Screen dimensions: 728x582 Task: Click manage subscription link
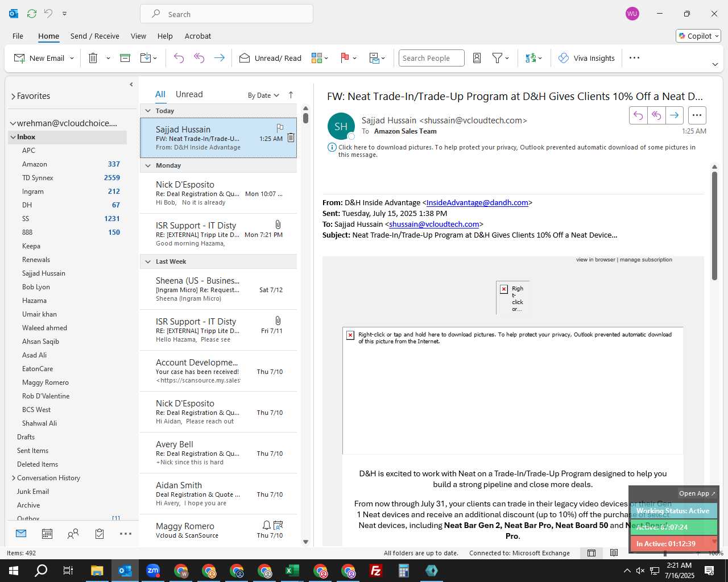(646, 260)
